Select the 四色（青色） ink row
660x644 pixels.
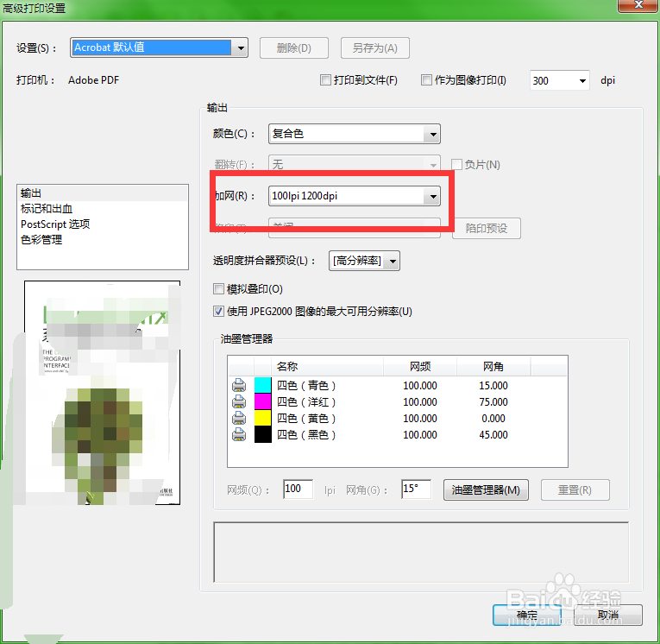point(398,385)
